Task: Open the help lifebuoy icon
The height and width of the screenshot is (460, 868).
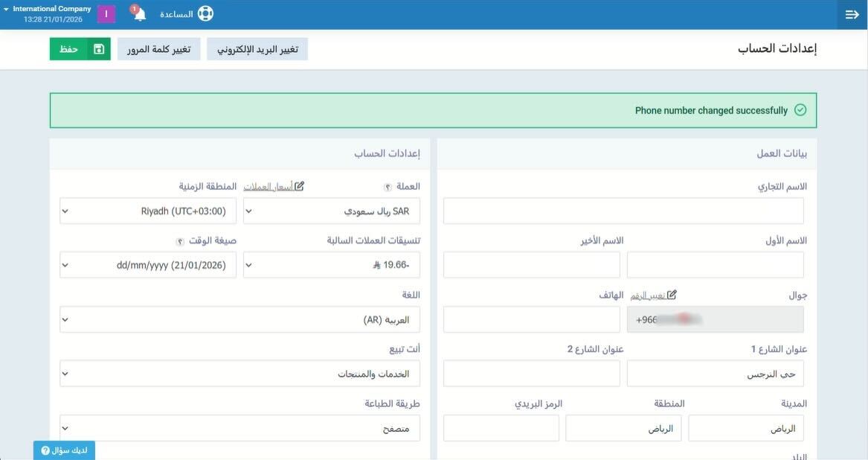Action: coord(205,14)
